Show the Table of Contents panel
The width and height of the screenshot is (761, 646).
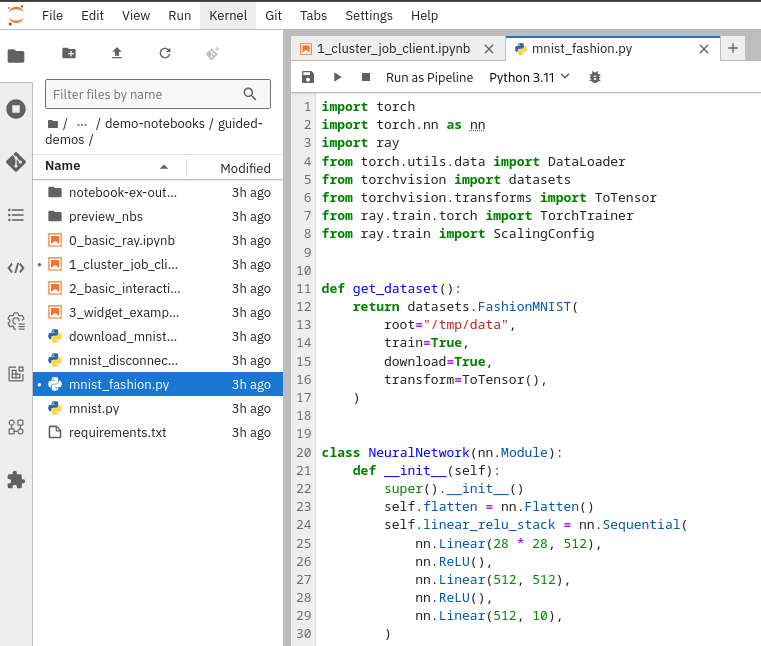[x=16, y=215]
